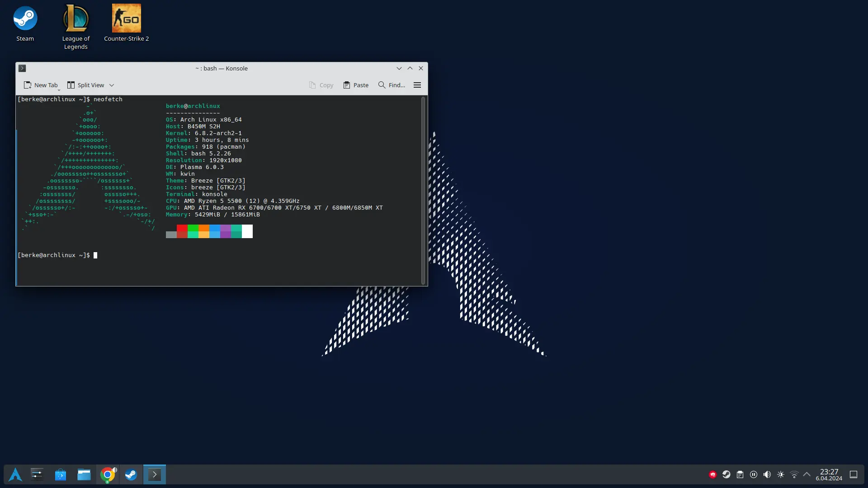The height and width of the screenshot is (488, 868).
Task: Switch to Steam in the taskbar
Action: coord(131,474)
